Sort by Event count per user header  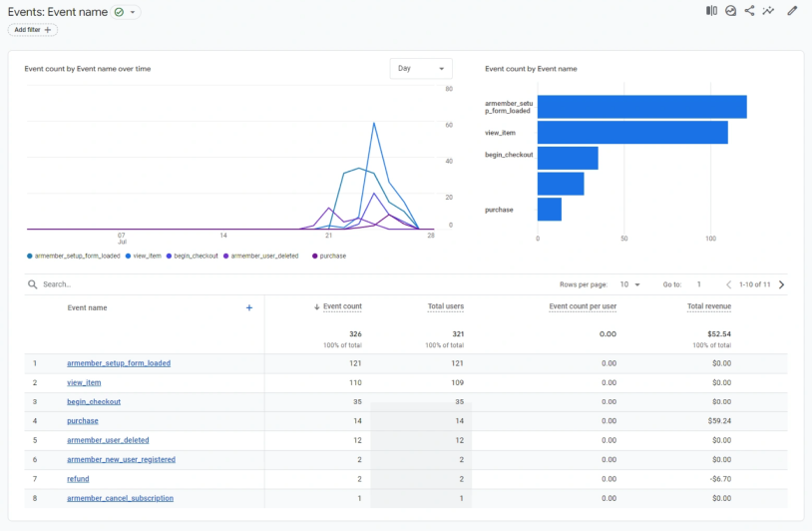click(583, 306)
